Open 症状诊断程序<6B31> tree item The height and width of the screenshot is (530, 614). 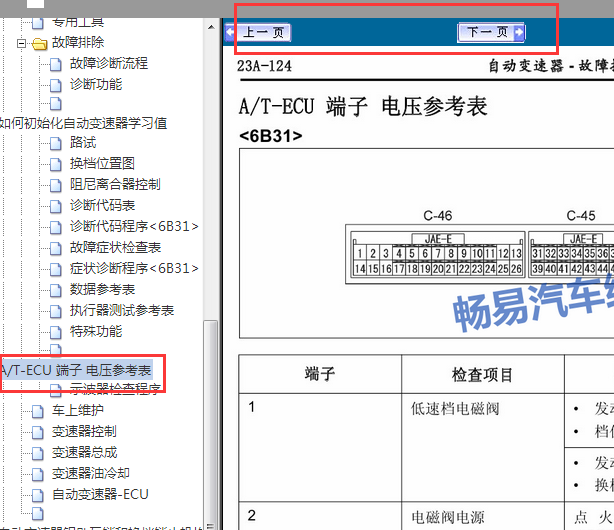tap(134, 268)
